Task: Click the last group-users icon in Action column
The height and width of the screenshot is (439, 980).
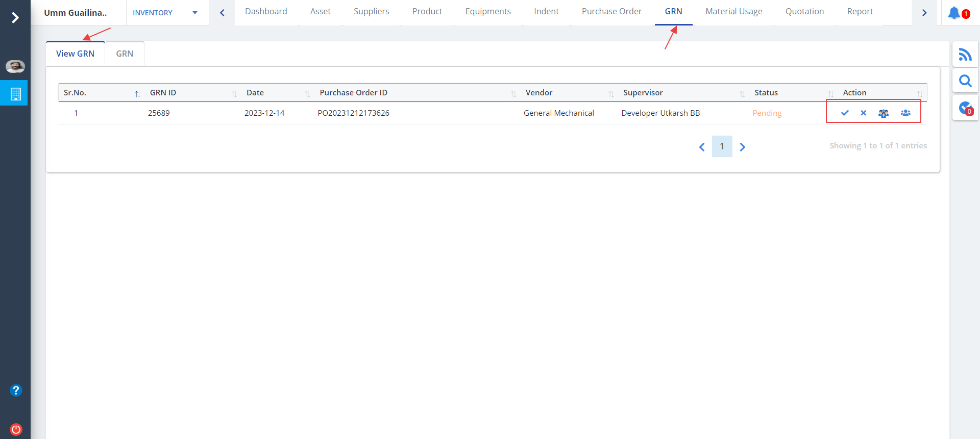Action: (x=905, y=113)
